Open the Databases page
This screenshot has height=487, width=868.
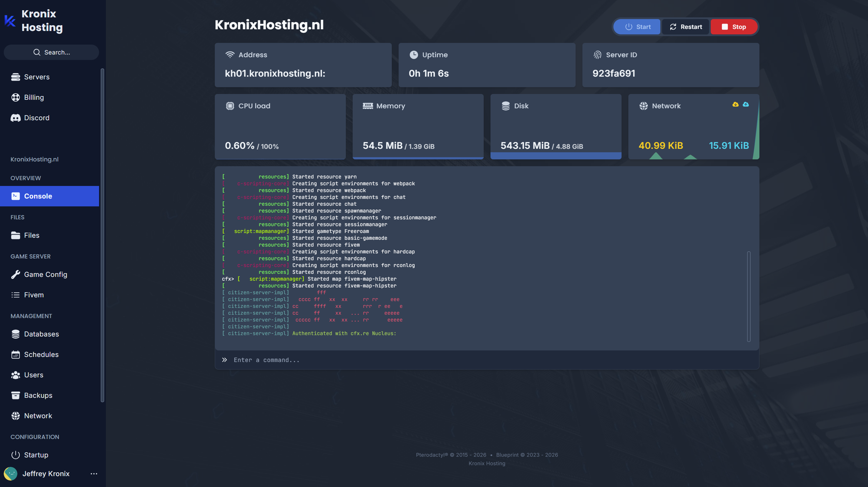tap(50, 334)
